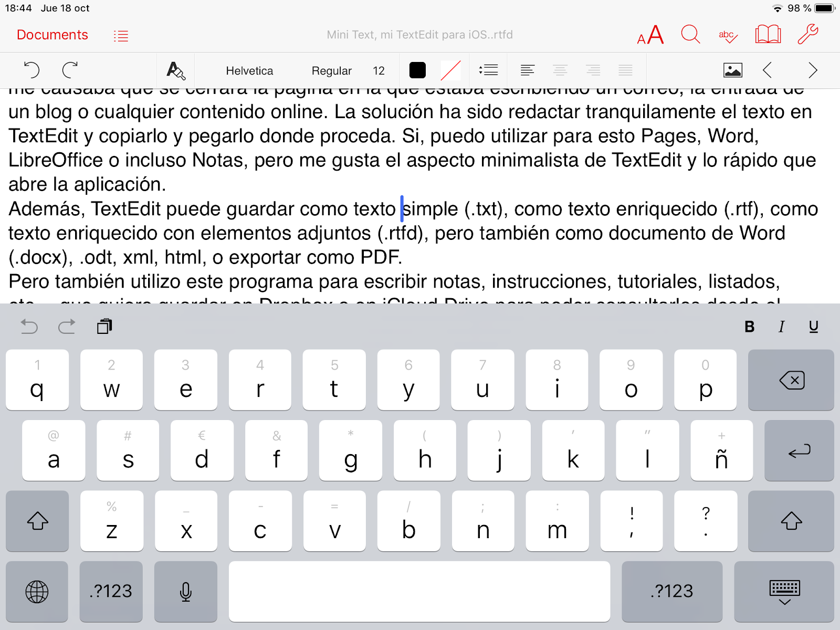Image resolution: width=840 pixels, height=630 pixels.
Task: Open the document outline icon beside Documents
Action: [120, 35]
